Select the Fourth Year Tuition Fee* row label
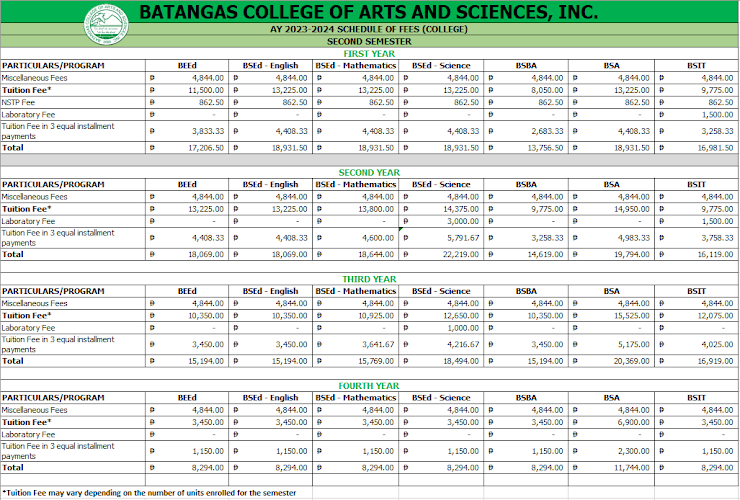This screenshot has width=740, height=500. (26, 423)
